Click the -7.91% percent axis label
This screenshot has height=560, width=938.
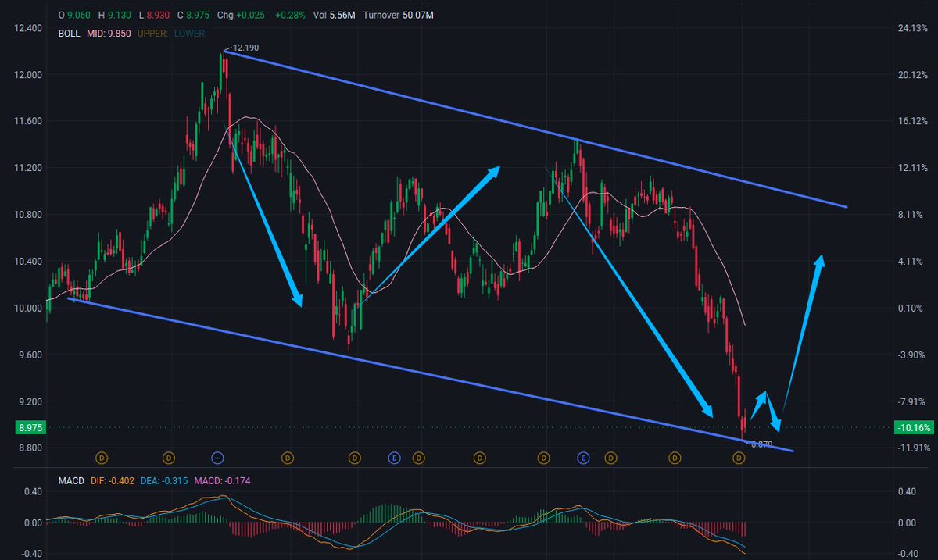click(x=913, y=401)
